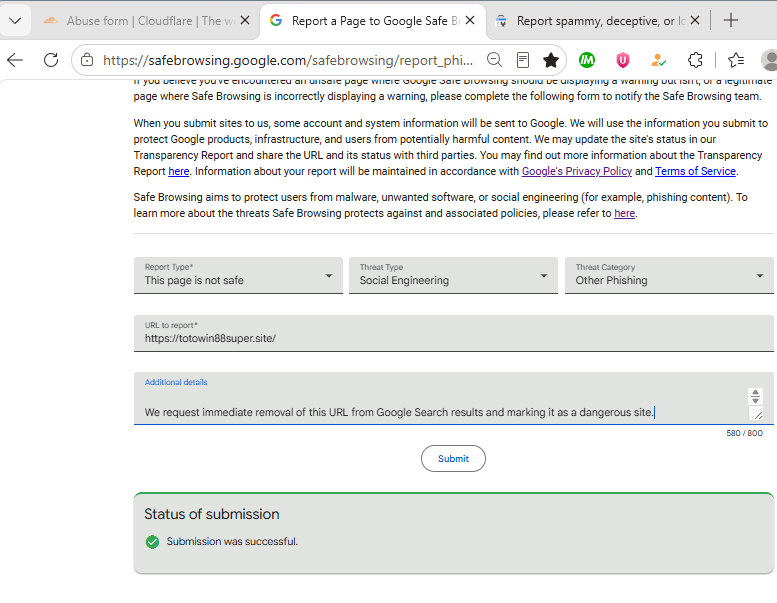777x603 pixels.
Task: Click the Submit button
Action: pos(453,459)
